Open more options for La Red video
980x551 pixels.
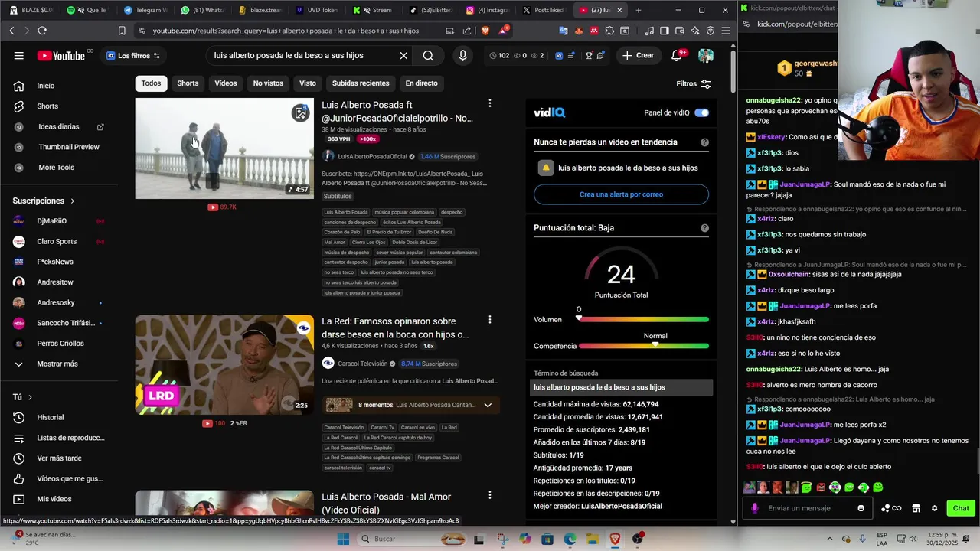[490, 320]
